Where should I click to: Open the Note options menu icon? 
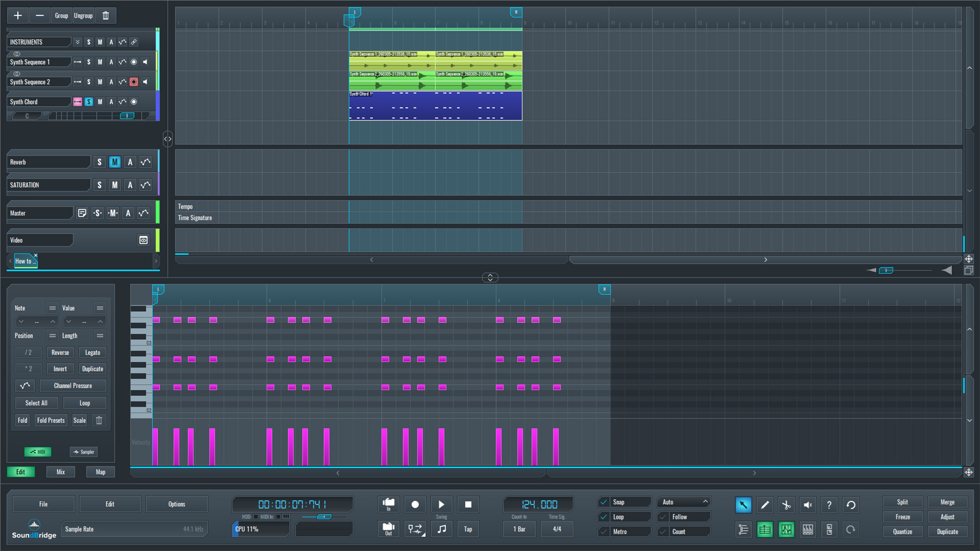coord(52,308)
